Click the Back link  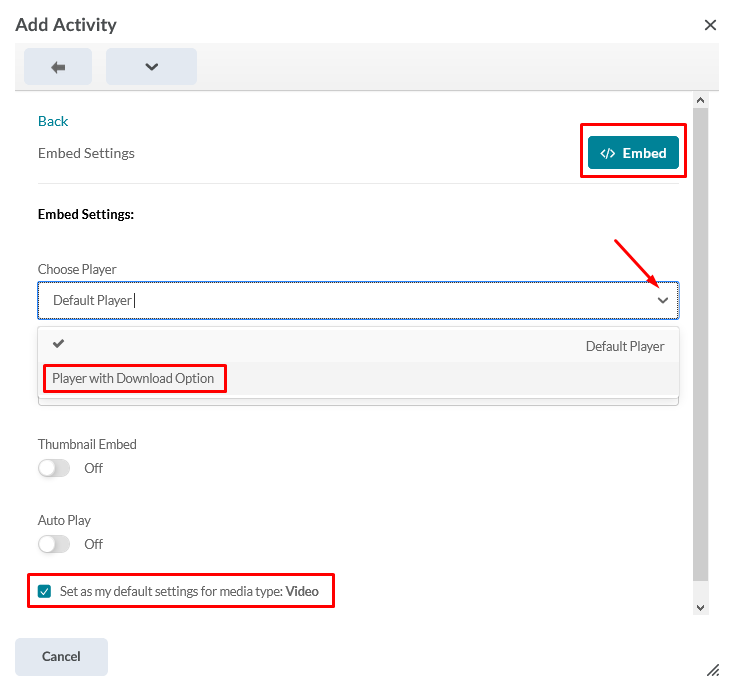click(x=53, y=121)
